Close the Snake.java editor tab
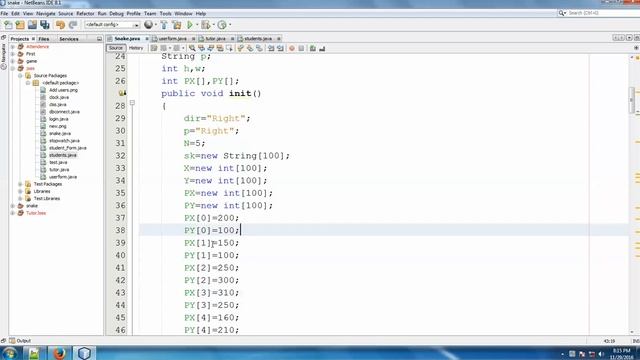 pos(147,39)
